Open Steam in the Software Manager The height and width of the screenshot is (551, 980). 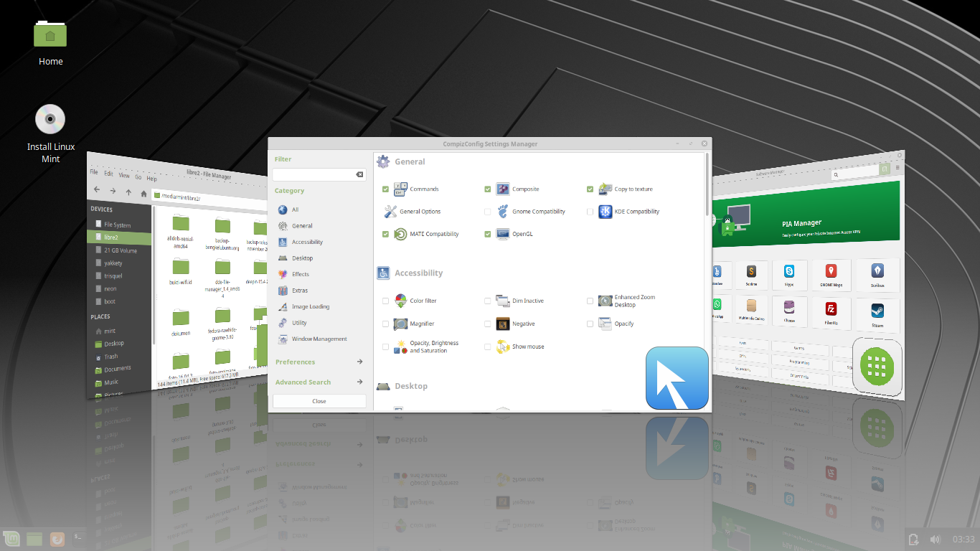pos(877,316)
